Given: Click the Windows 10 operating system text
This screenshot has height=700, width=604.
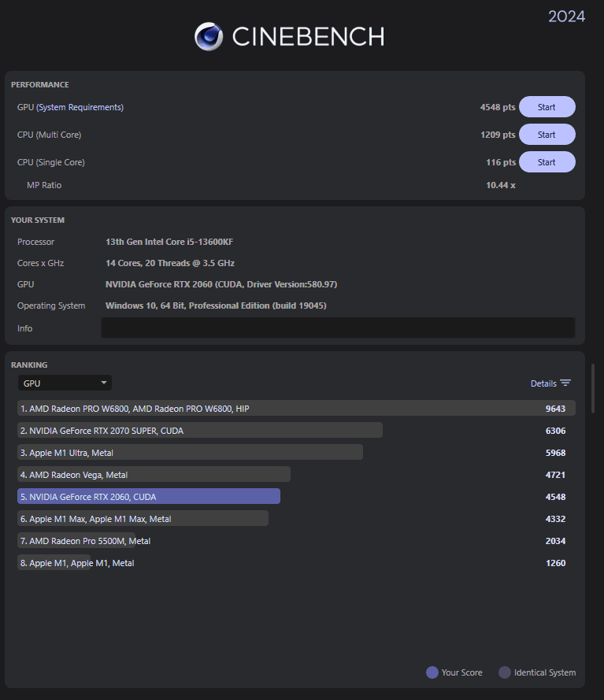Looking at the screenshot, I should 216,306.
